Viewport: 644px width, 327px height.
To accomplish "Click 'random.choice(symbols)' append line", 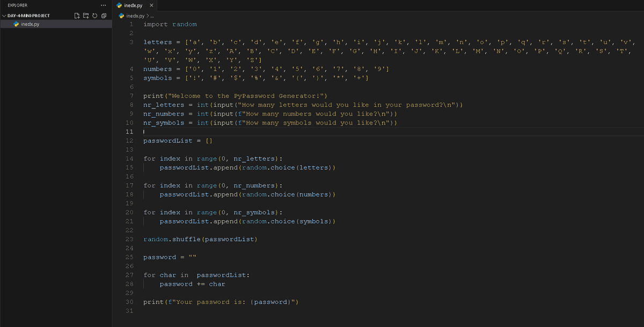I will (248, 221).
